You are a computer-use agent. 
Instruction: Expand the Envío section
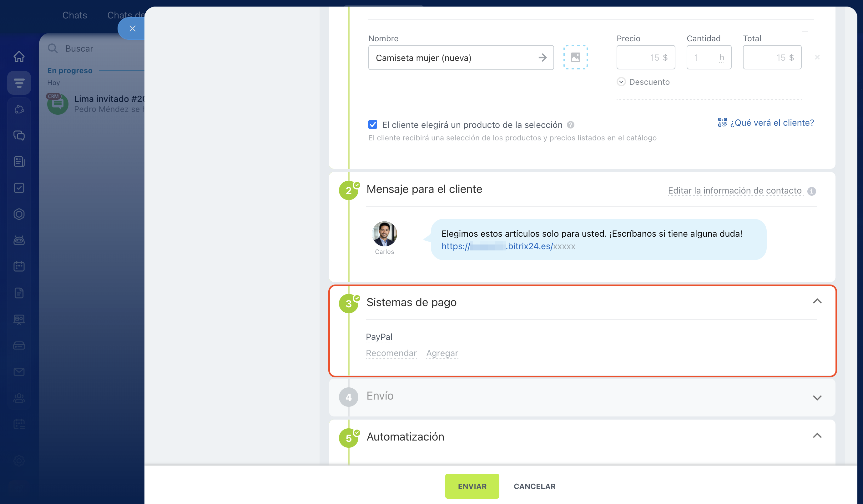tap(817, 397)
